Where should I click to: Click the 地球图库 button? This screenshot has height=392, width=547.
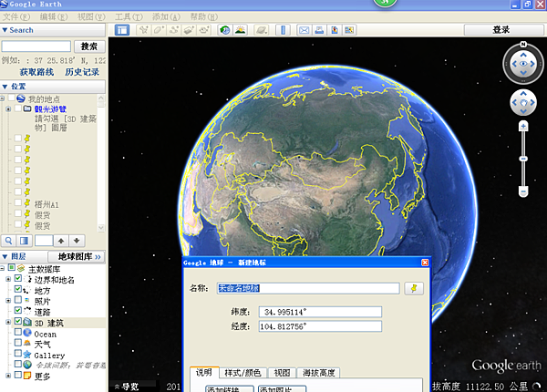pyautogui.click(x=76, y=257)
